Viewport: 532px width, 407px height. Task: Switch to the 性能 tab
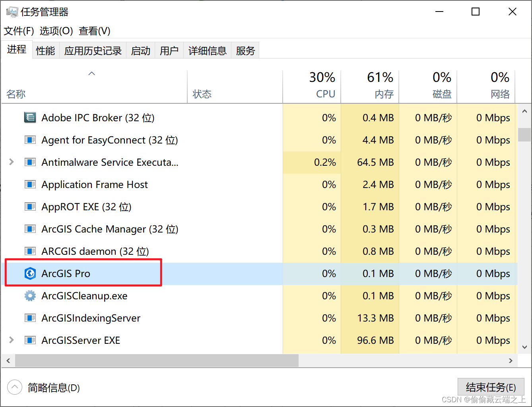click(x=45, y=50)
